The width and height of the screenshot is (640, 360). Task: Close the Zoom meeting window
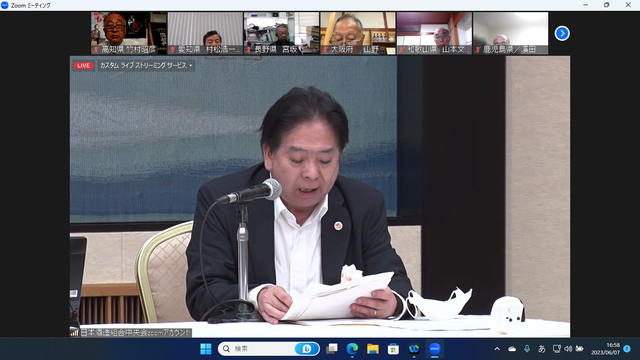(628, 5)
